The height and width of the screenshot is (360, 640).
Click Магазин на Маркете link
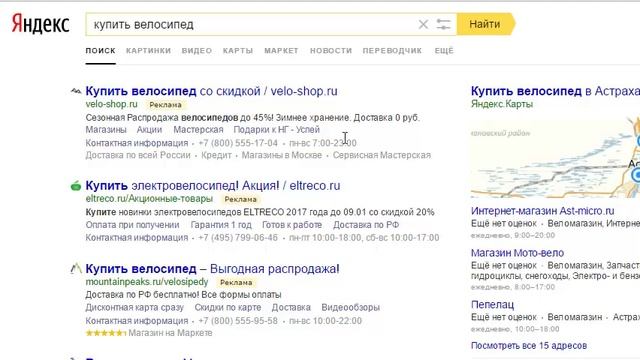[170, 333]
